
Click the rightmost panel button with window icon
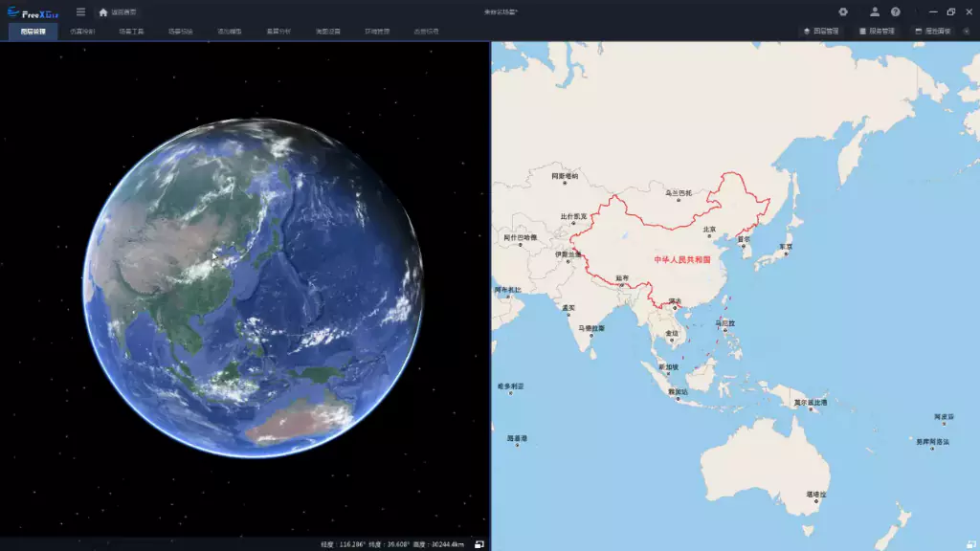click(932, 32)
